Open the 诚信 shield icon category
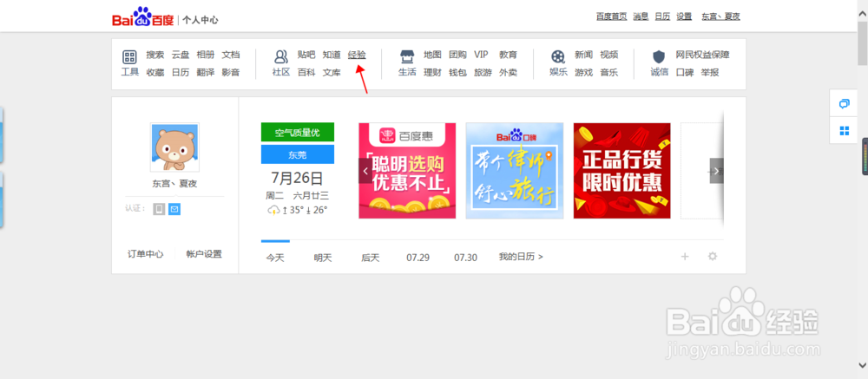 659,56
